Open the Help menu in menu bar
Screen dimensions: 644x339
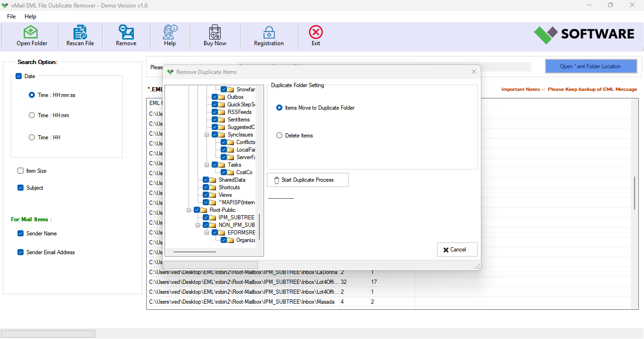[30, 16]
